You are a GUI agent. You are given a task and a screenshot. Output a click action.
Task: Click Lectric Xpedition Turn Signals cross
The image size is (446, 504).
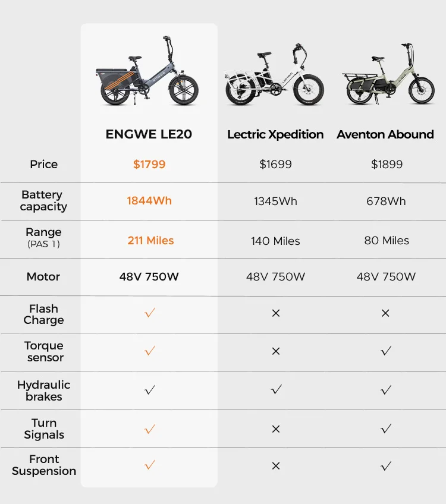(275, 429)
